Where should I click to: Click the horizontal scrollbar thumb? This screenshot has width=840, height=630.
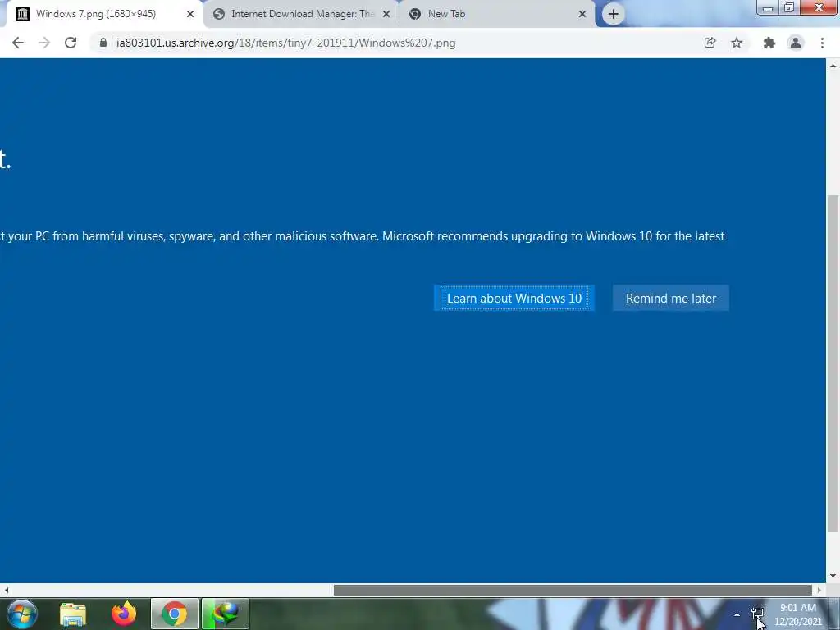pyautogui.click(x=573, y=590)
